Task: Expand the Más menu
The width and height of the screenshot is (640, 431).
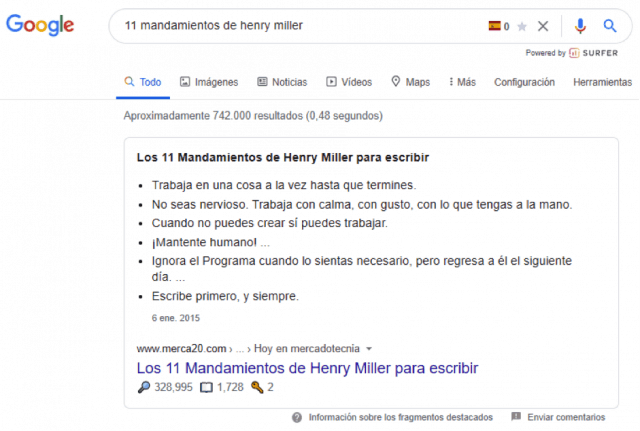Action: 462,82
